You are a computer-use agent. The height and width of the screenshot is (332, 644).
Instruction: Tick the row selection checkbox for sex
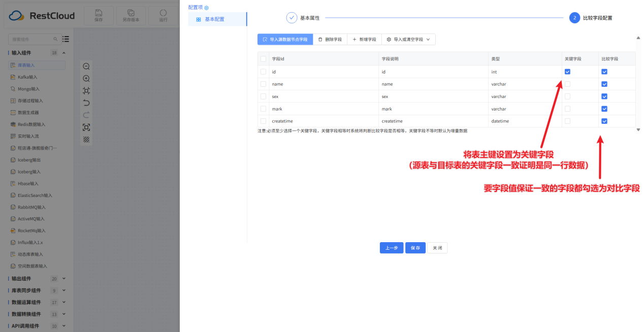point(263,96)
